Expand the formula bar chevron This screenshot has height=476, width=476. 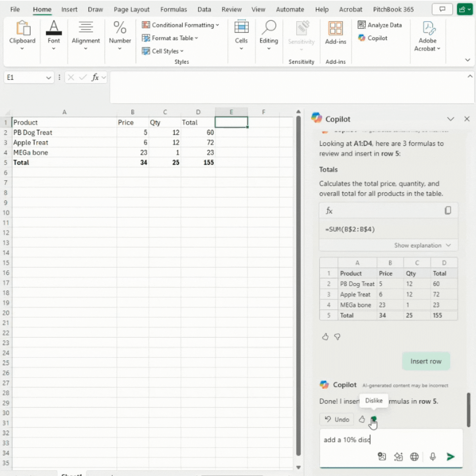470,76
